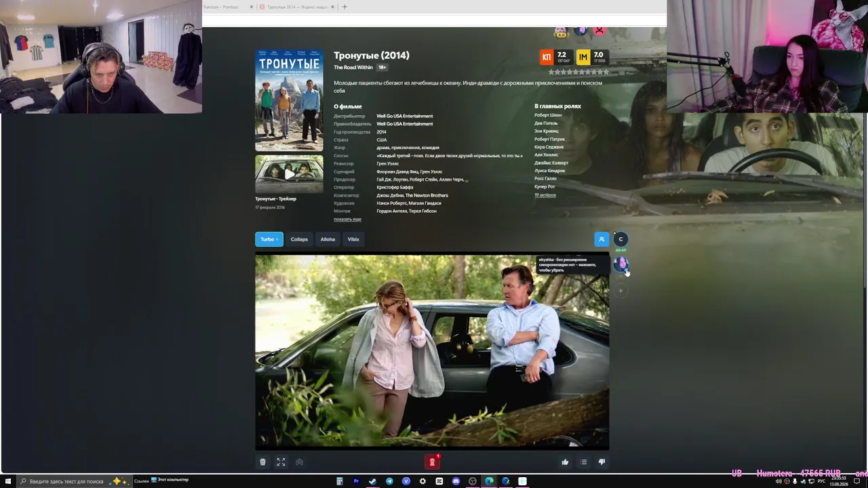
Task: Switch to the Alloha player source
Action: tap(328, 239)
